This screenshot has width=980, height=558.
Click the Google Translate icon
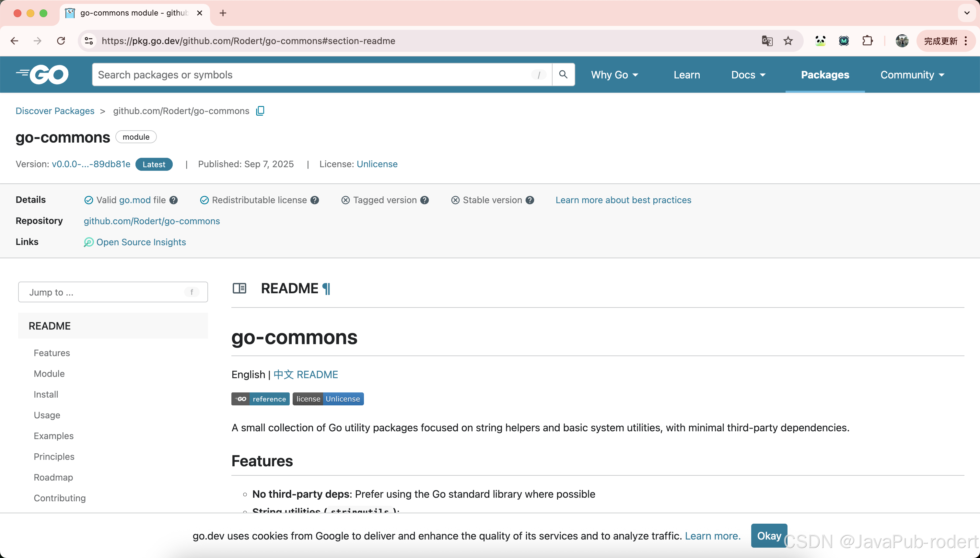(x=767, y=41)
